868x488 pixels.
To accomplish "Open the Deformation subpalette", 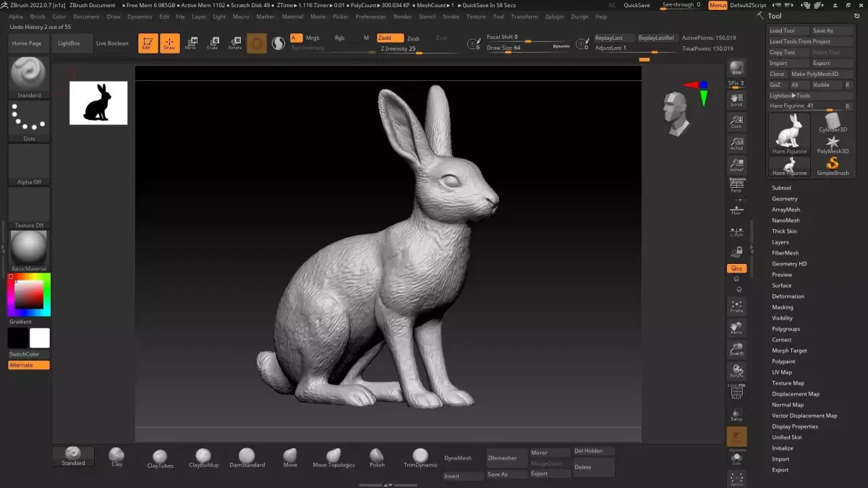I will point(788,296).
